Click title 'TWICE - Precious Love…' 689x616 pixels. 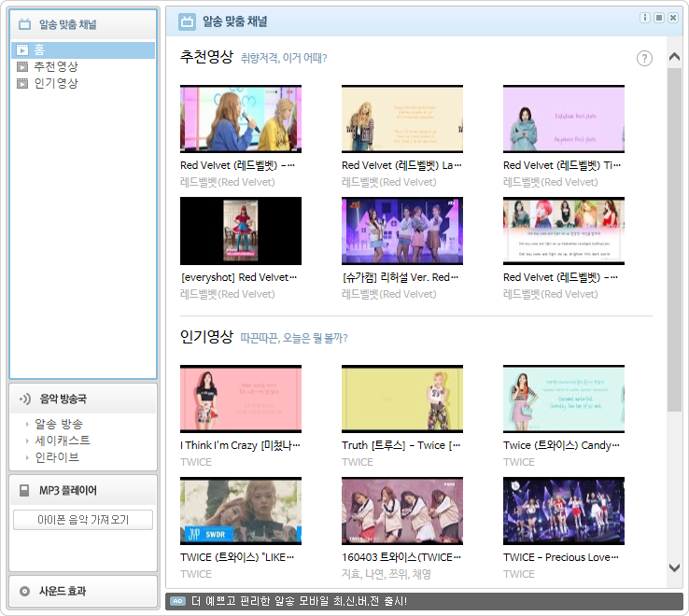[561, 557]
